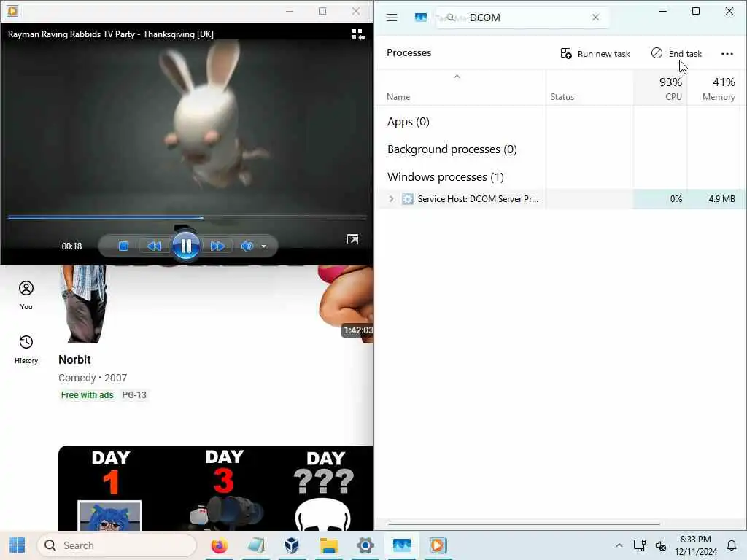Switch Media Player to full screen view

(x=352, y=239)
